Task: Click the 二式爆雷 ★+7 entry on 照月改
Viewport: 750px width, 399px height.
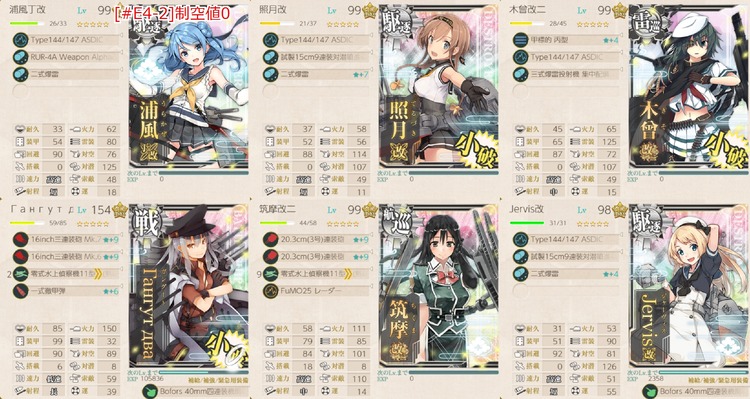Action: tap(315, 74)
